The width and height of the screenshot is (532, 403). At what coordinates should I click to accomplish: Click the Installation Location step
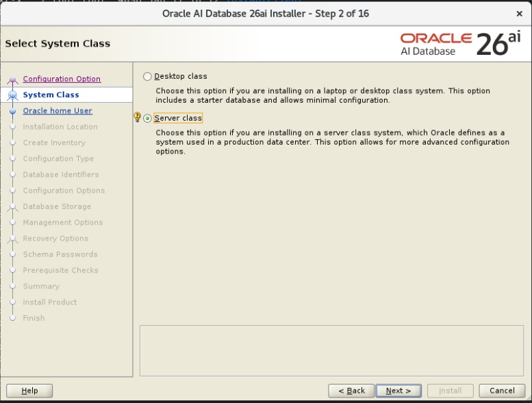coord(60,127)
